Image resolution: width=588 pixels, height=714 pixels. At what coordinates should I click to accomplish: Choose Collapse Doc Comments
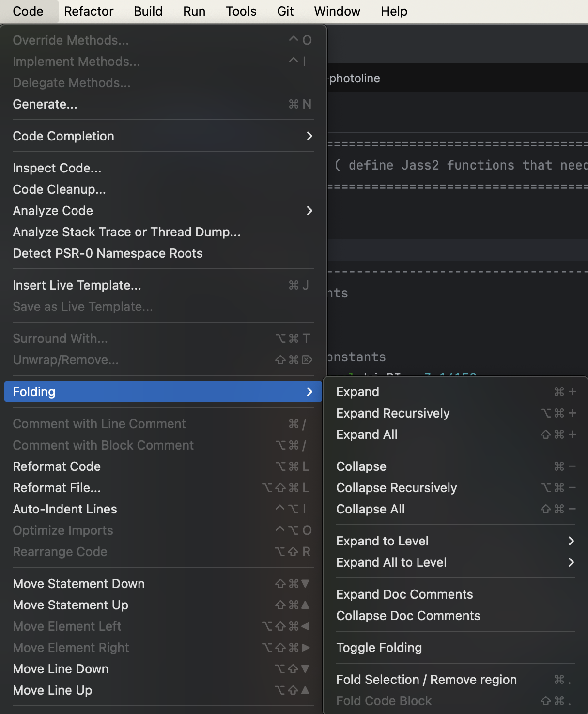pyautogui.click(x=408, y=616)
